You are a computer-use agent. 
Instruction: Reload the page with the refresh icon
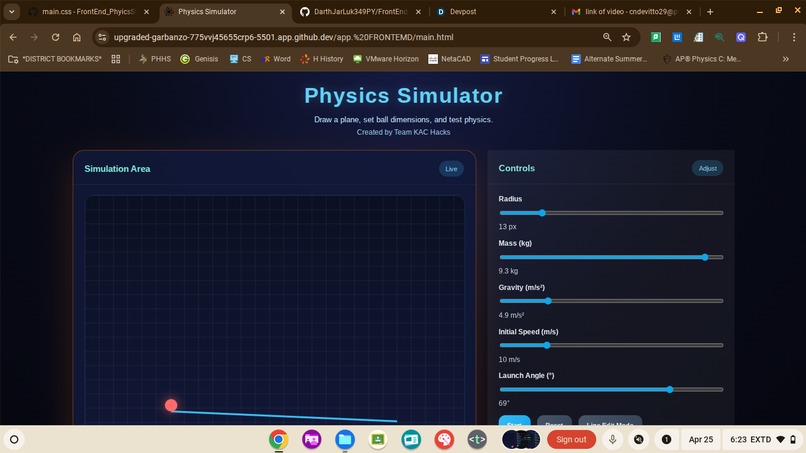(x=56, y=37)
